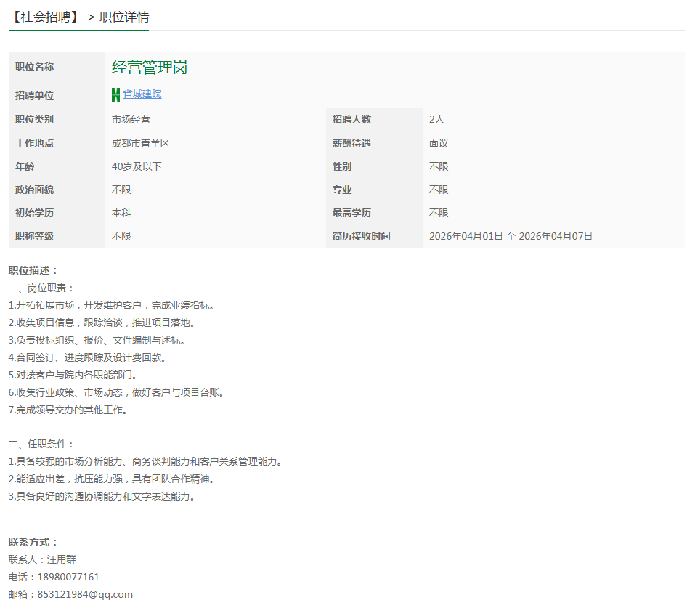Open the 省城建院 recruiting unit link

point(141,94)
